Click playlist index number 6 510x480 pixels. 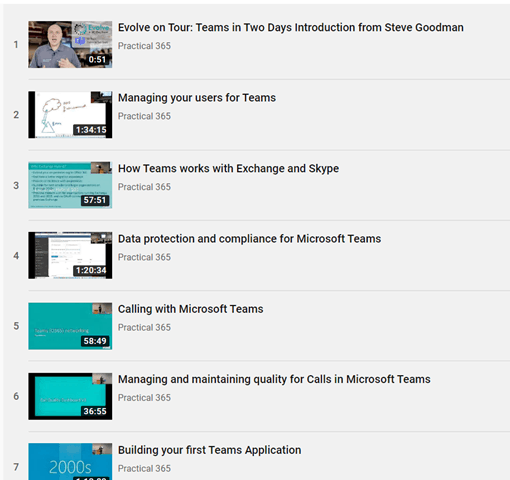(x=16, y=396)
